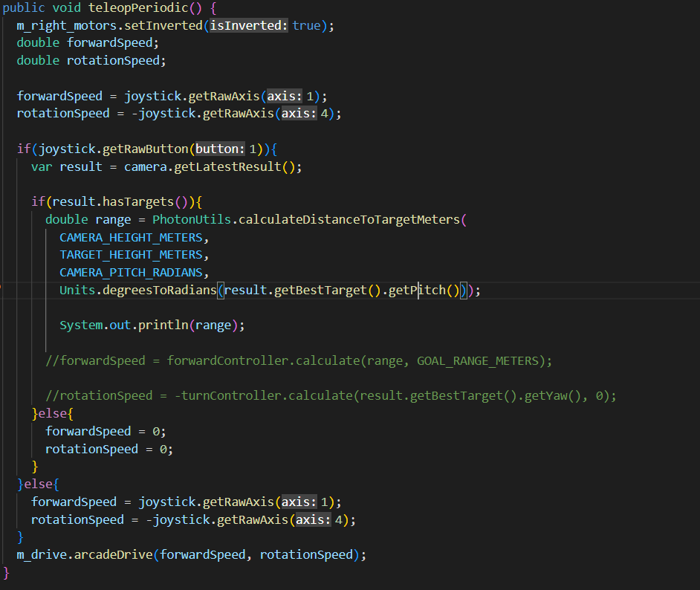Click the 'System' class name
Image resolution: width=700 pixels, height=590 pixels.
pyautogui.click(x=81, y=325)
